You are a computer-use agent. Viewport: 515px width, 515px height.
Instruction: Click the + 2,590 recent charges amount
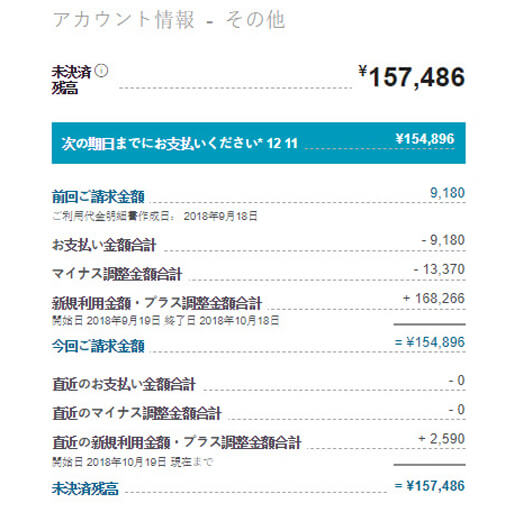pyautogui.click(x=442, y=439)
